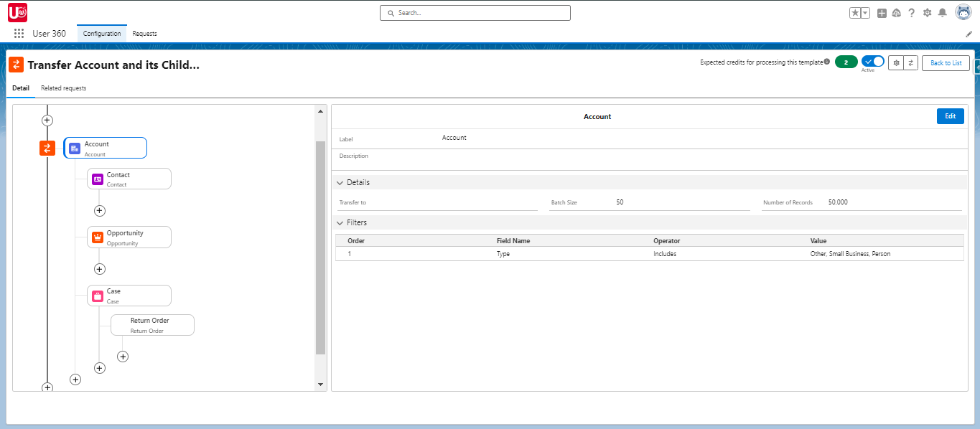Click the green credits badge showing 2
This screenshot has width=980, height=429.
click(846, 62)
